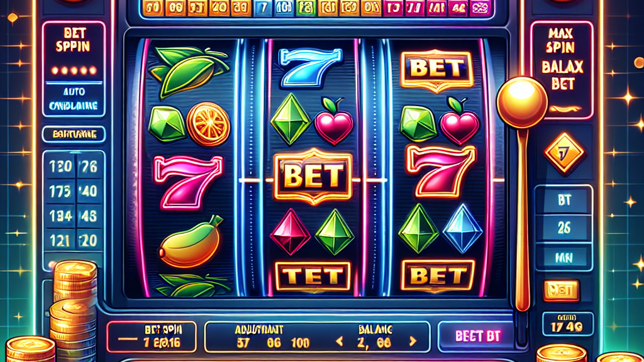This screenshot has width=644, height=362.
Task: Click the pink heart cherry on right reel
Action: click(459, 121)
